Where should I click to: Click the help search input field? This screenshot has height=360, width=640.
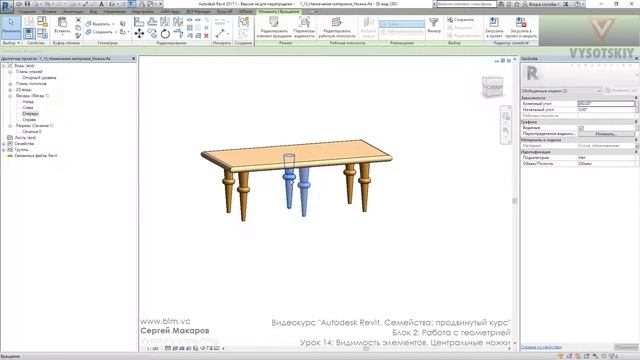[x=466, y=4]
